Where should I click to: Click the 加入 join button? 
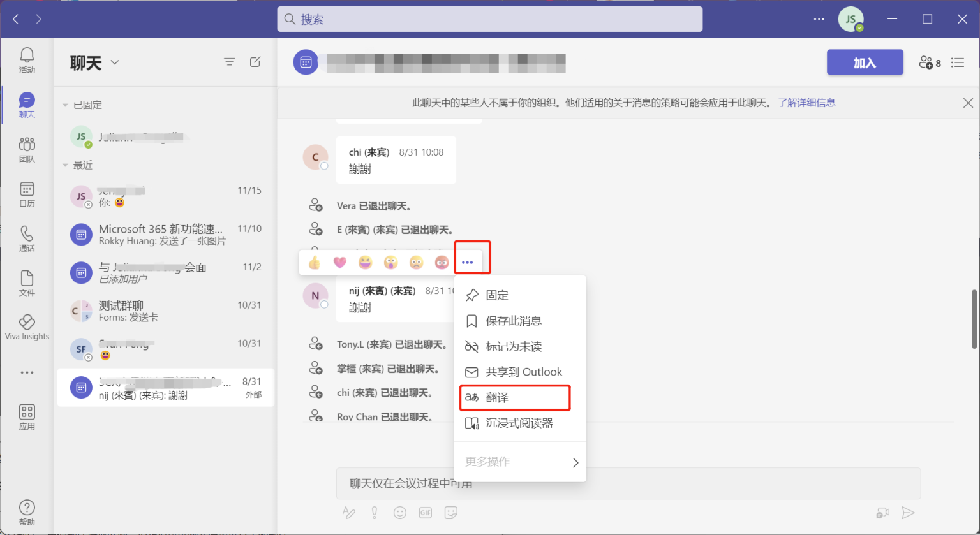click(865, 62)
